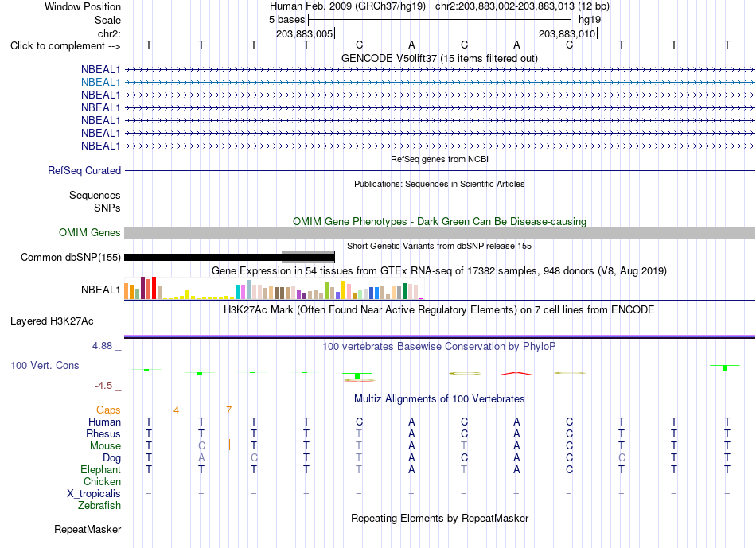Open the OMIM Gene Phenotypes track title
Screen dimensions: 756x548
click(x=439, y=222)
